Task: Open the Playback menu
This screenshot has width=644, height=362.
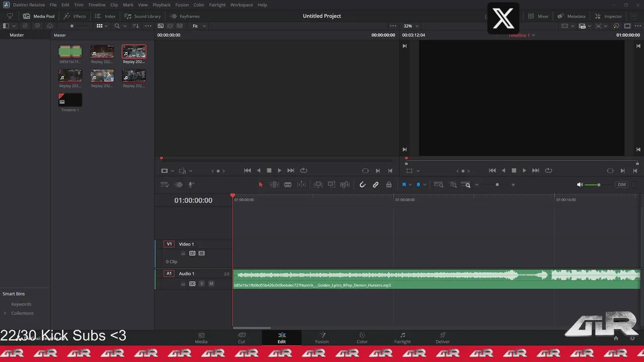Action: click(x=162, y=5)
